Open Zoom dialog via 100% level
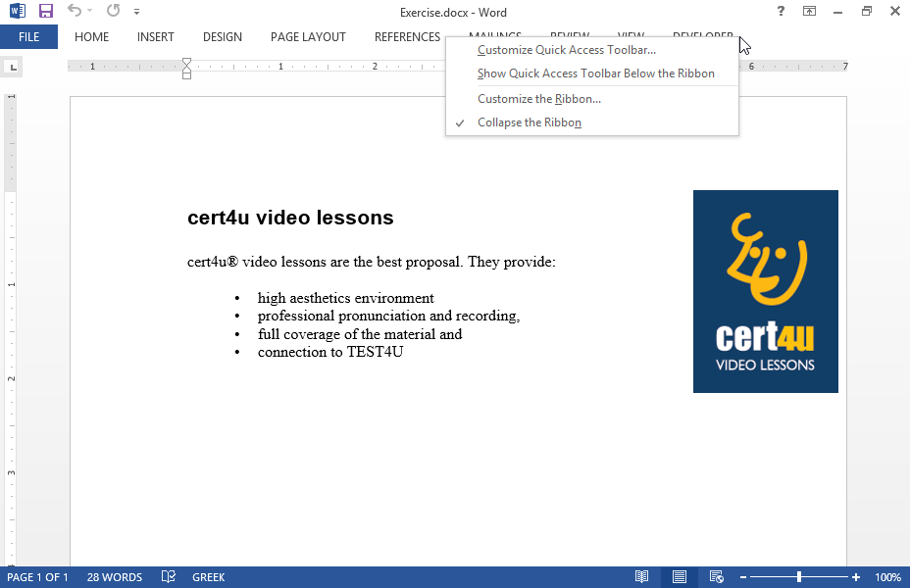The width and height of the screenshot is (910, 588). pyautogui.click(x=887, y=577)
